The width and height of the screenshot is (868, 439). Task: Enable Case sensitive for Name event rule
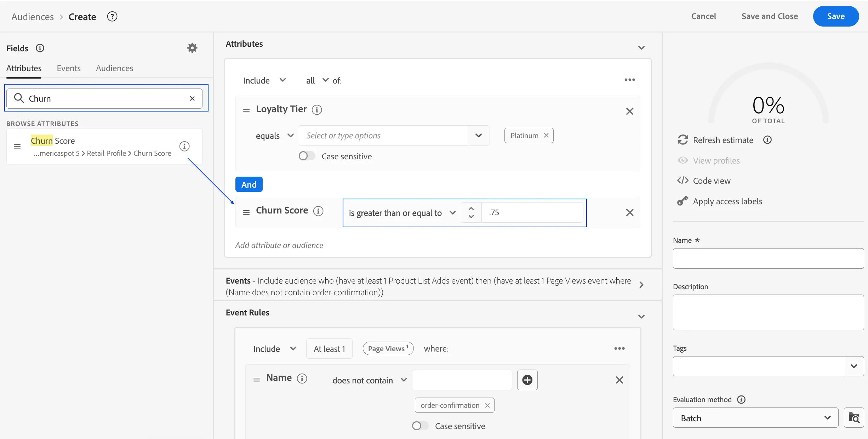coord(420,426)
